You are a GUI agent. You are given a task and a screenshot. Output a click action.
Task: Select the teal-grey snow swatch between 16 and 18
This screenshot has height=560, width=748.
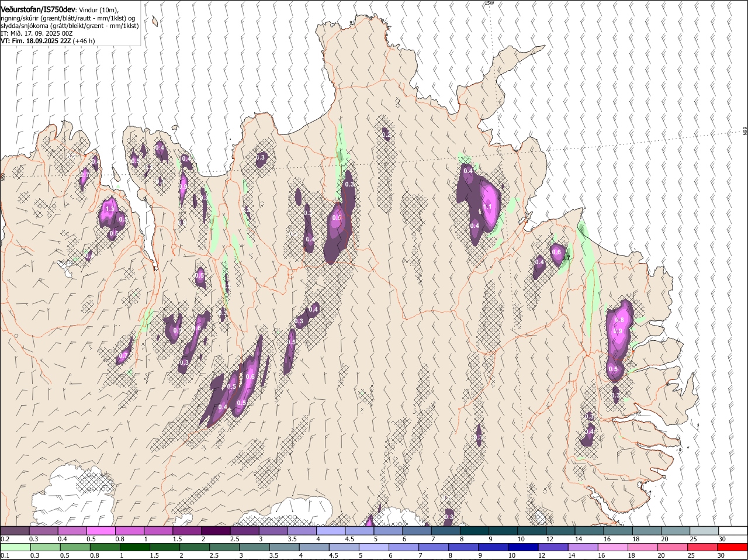pyautogui.click(x=618, y=530)
